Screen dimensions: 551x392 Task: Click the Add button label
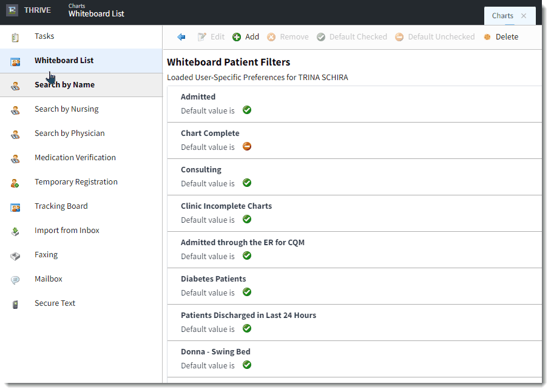(x=252, y=37)
